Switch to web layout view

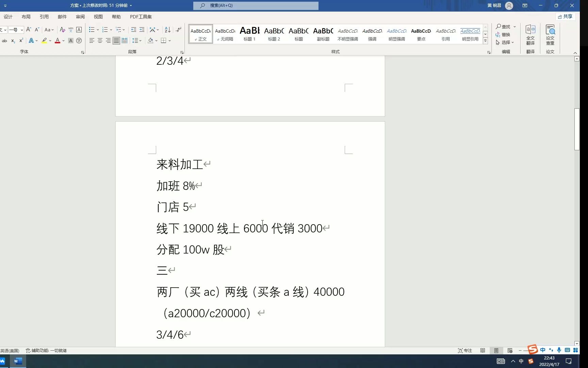510,351
